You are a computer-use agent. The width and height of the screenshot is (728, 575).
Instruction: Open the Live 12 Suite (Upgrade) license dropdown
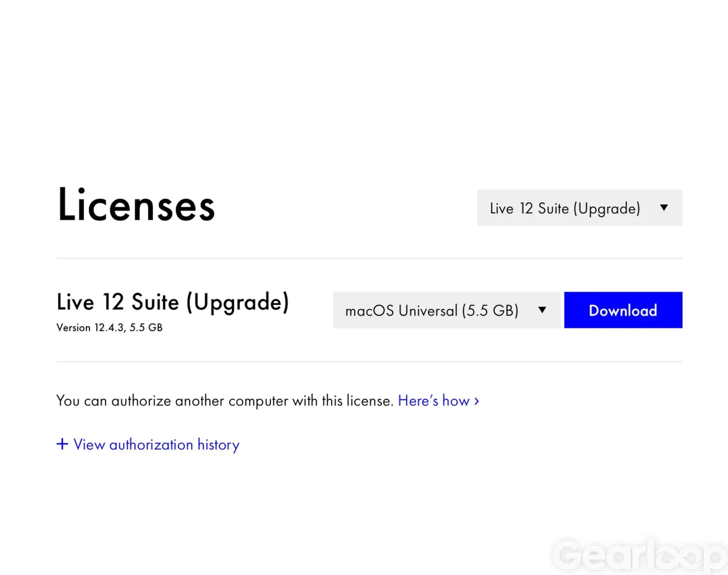[x=580, y=207]
